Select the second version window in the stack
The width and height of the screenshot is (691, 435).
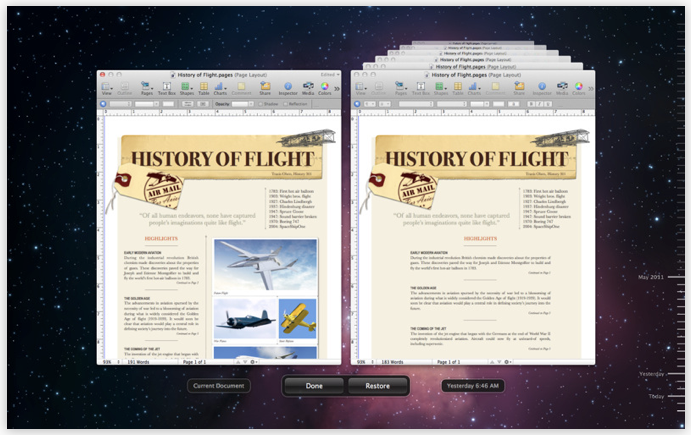(475, 67)
